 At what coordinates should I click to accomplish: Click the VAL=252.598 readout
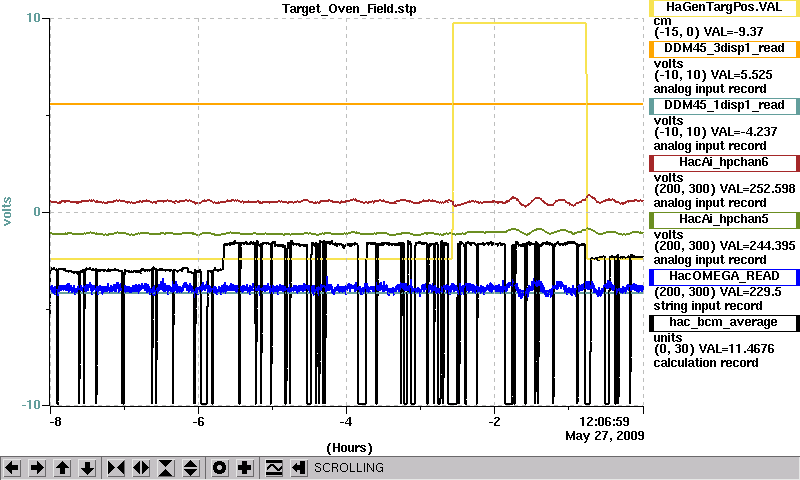coord(756,189)
